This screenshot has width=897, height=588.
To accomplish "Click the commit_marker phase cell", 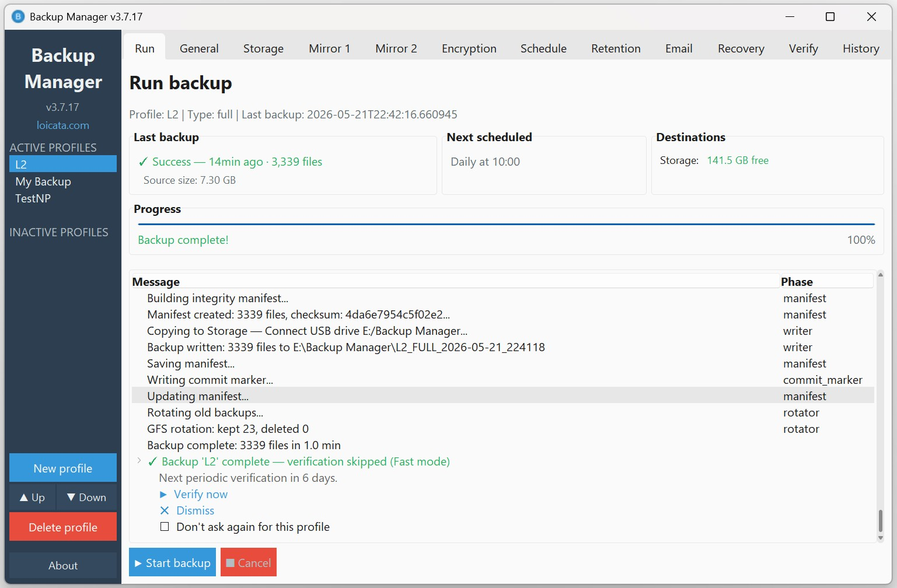I will click(822, 380).
